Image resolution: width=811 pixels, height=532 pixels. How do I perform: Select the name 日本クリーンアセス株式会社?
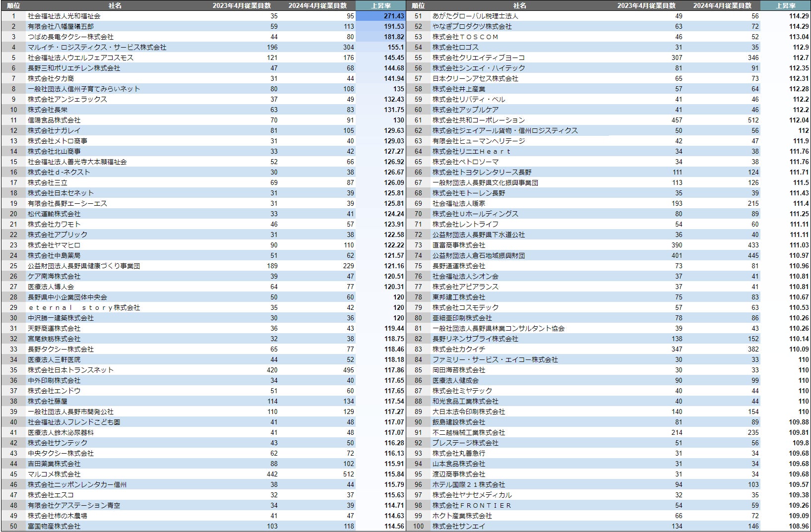point(475,78)
